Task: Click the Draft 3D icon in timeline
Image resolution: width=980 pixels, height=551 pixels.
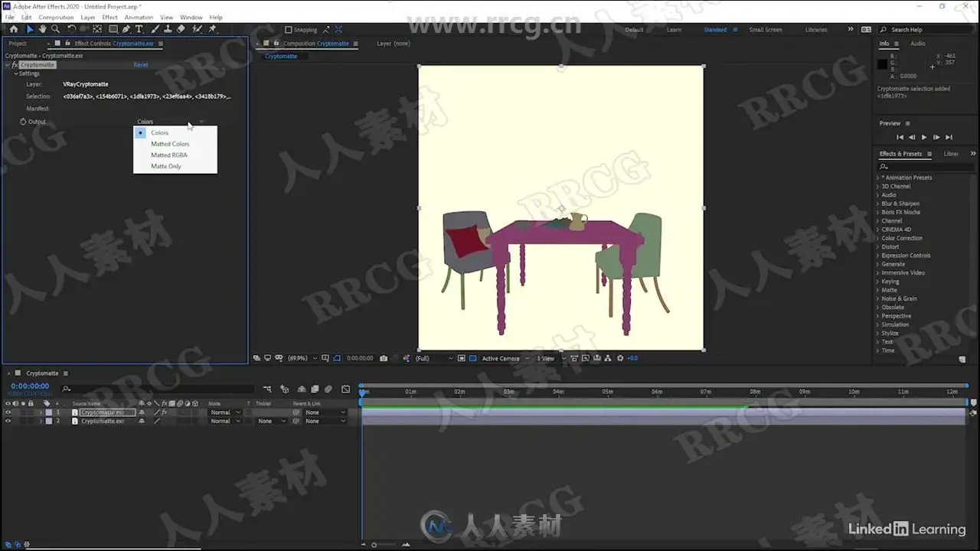Action: click(285, 389)
